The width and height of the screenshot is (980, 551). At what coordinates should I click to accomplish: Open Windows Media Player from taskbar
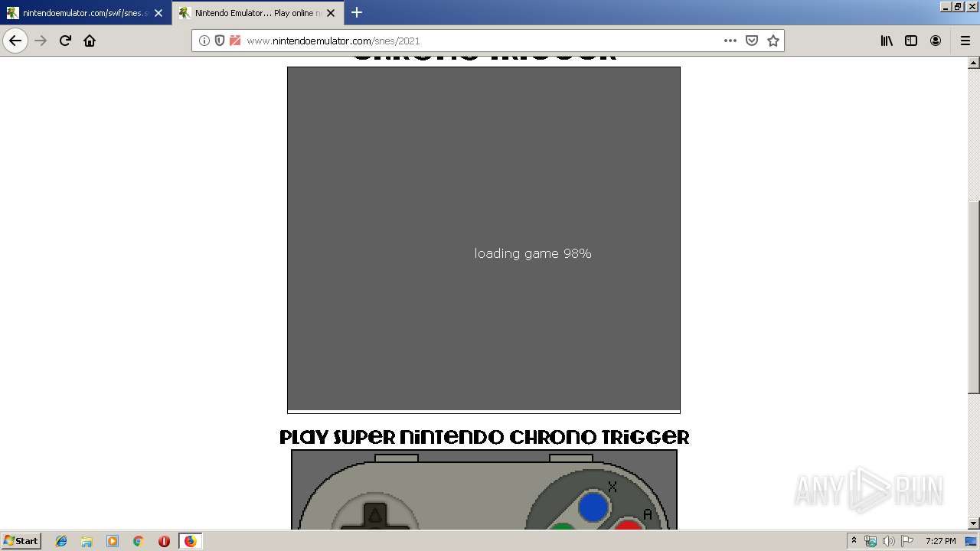coord(113,541)
